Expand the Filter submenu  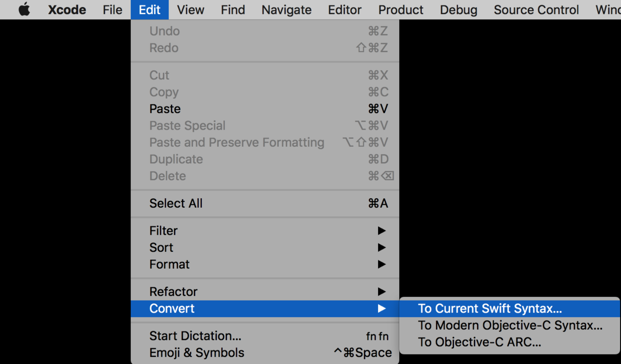pos(163,231)
